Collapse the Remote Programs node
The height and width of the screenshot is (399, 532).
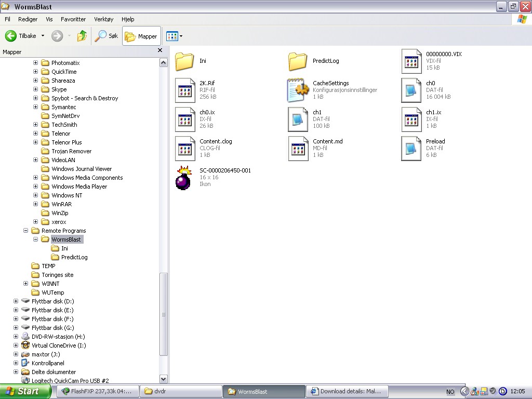click(26, 230)
